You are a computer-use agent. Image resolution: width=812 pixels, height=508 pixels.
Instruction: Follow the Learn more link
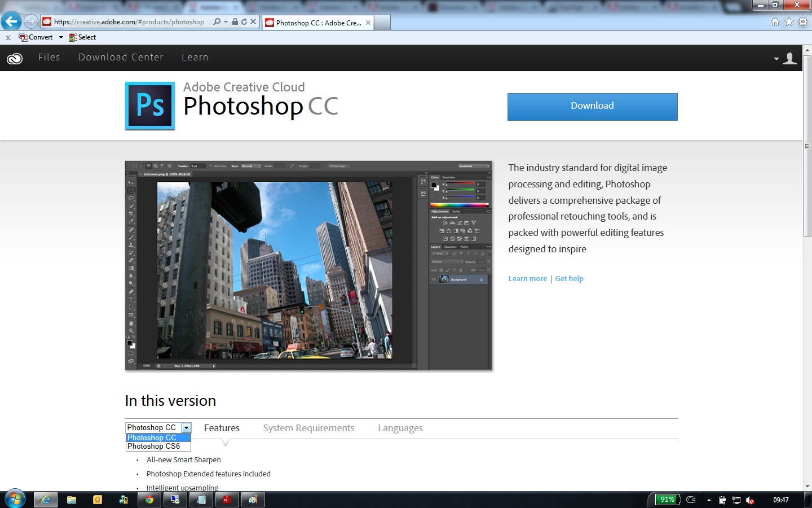[527, 278]
